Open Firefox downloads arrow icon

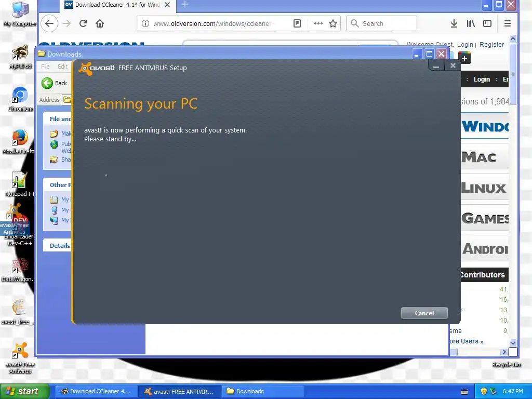click(454, 23)
